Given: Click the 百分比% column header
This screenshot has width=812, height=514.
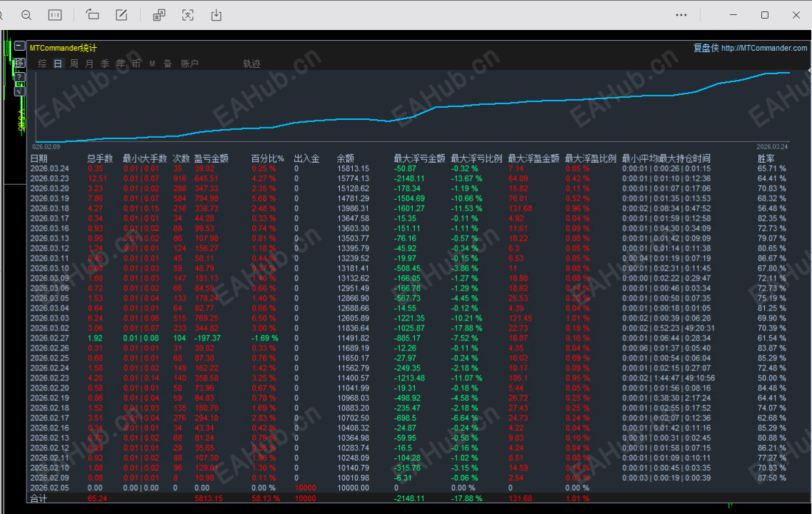Looking at the screenshot, I should tap(268, 158).
